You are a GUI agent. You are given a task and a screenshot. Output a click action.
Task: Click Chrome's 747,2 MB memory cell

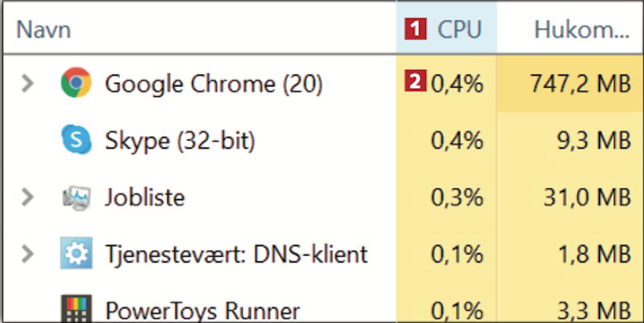(x=580, y=84)
